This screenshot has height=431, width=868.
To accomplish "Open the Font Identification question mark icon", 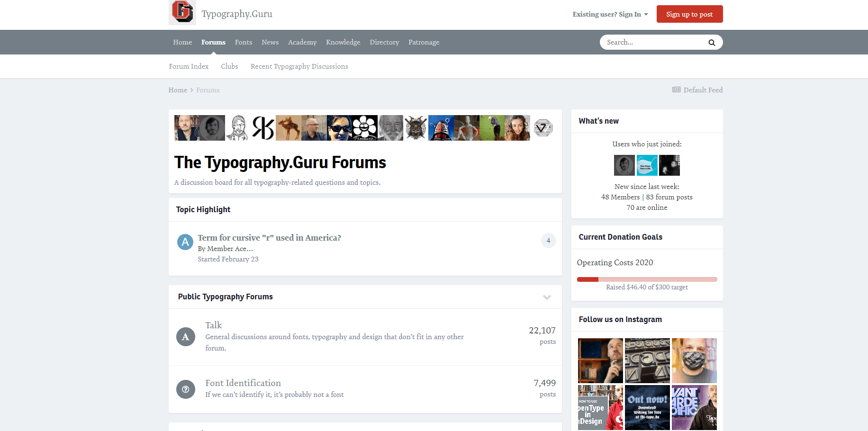I will (186, 389).
